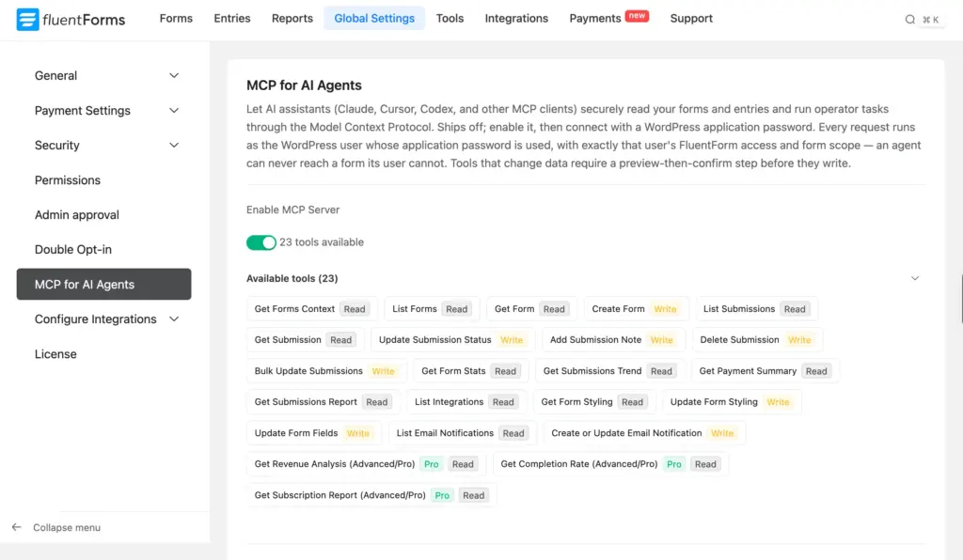This screenshot has height=560, width=963.
Task: Click the List Forms tool chip
Action: tap(431, 309)
